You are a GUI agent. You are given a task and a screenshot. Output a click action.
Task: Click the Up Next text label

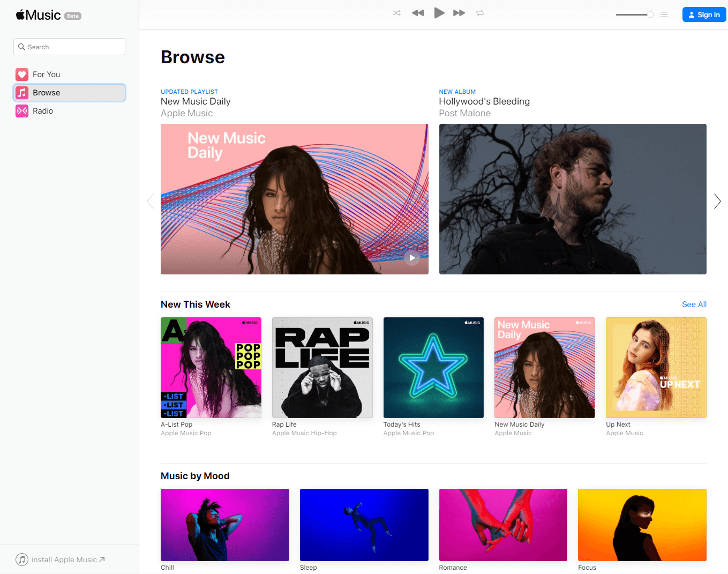pos(618,424)
